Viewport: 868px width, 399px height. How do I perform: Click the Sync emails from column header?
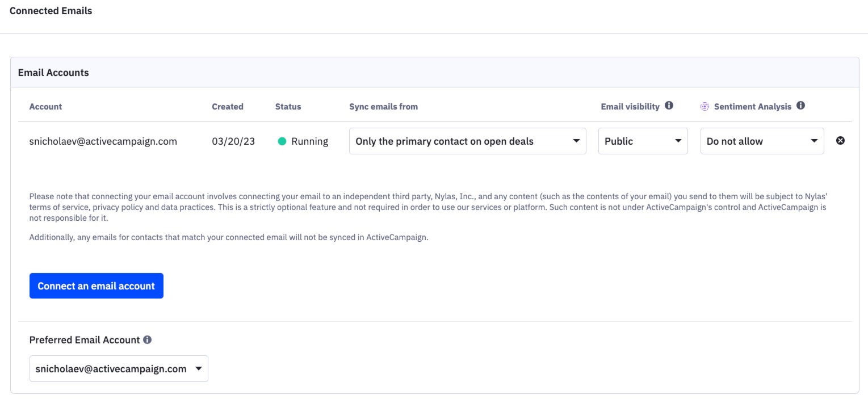tap(383, 106)
